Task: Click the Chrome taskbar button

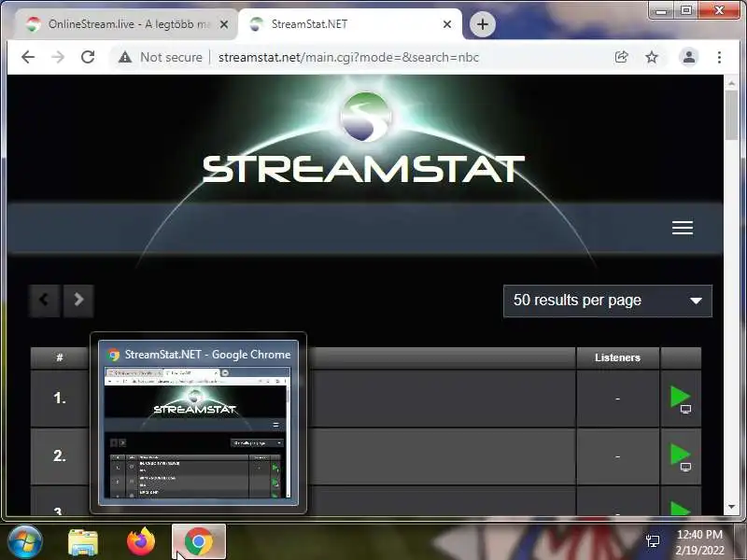Action: click(199, 542)
